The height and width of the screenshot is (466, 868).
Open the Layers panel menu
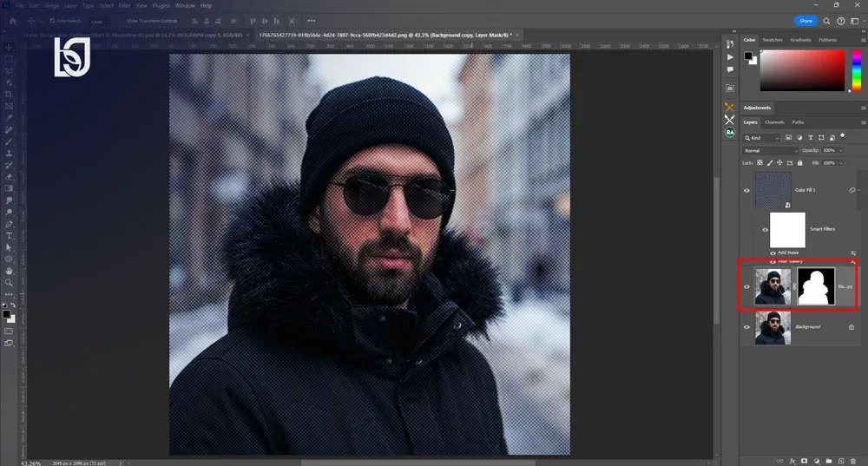click(863, 122)
